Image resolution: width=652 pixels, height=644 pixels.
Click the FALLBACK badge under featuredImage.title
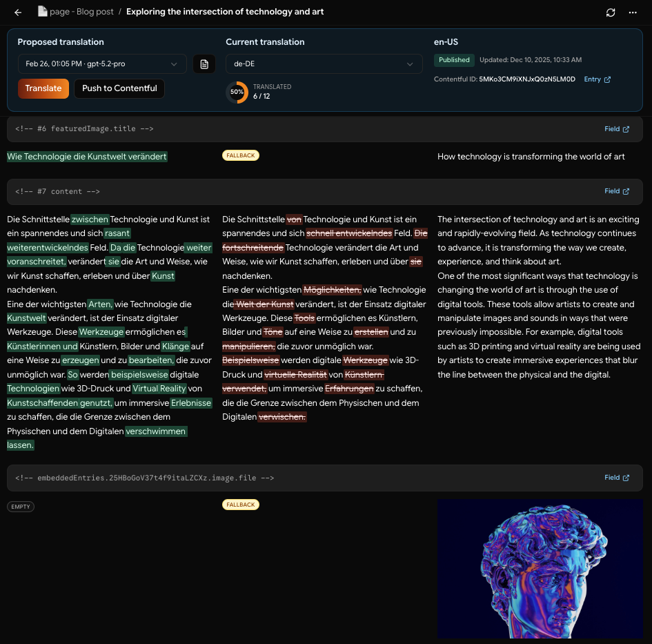240,155
